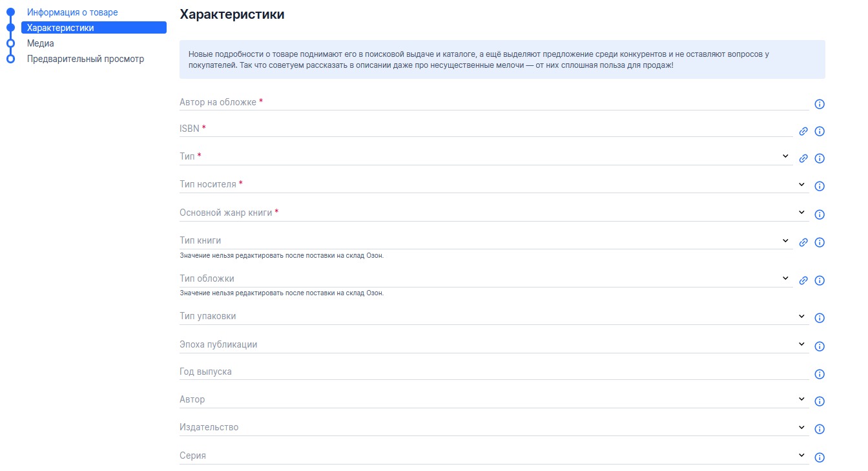
Task: Click info icon for Автор dropdown
Action: pos(820,401)
